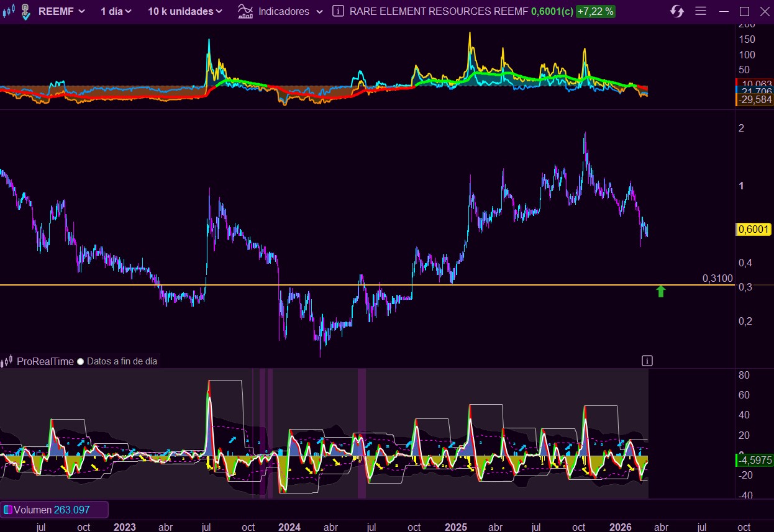The image size is (774, 532).
Task: Click the ProRealTime logo label
Action: tap(45, 361)
